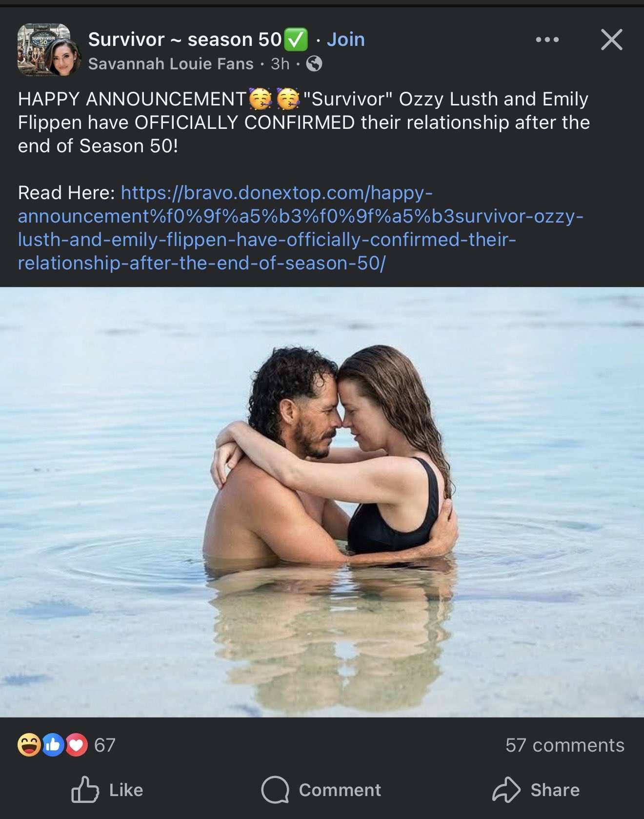Viewport: 644px width, 819px height.
Task: Click the red heart reaction icon
Action: click(x=76, y=745)
